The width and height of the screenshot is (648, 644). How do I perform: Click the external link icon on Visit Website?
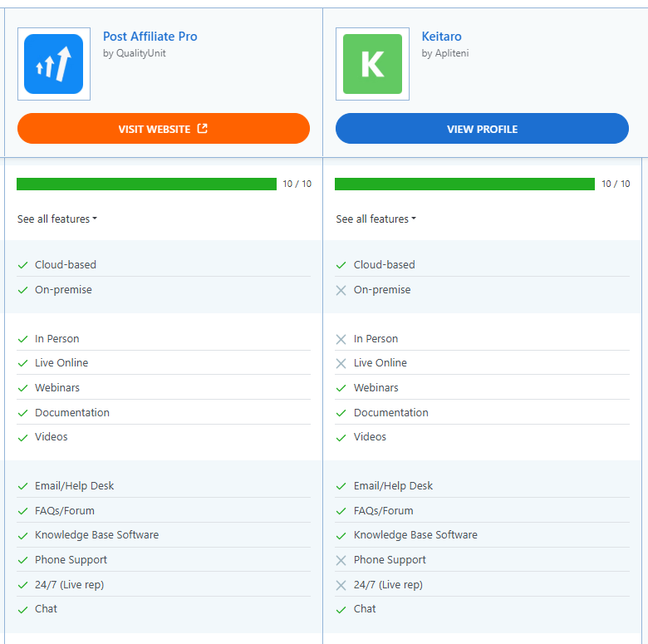pos(202,129)
